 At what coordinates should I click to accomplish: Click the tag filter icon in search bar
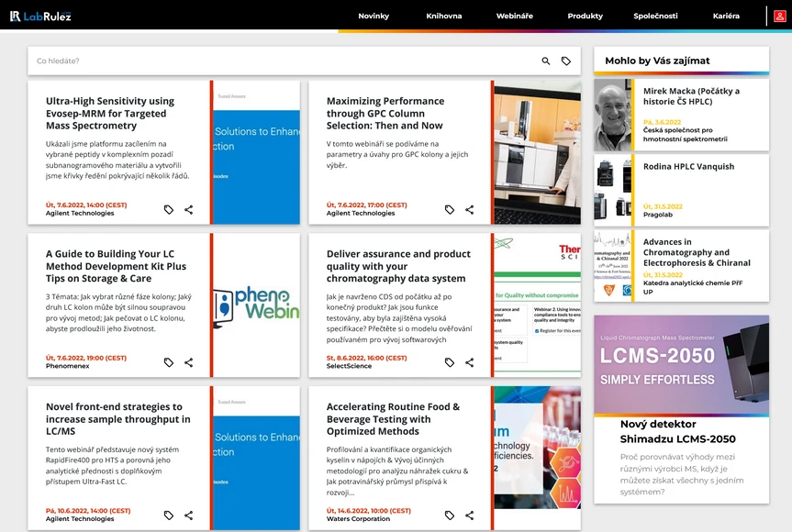tap(566, 61)
